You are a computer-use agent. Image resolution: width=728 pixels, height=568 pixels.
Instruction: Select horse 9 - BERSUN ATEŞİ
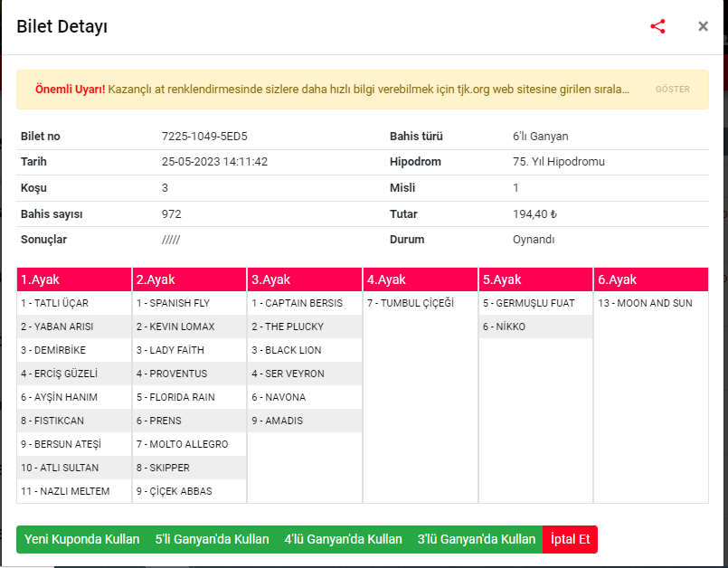(74, 444)
